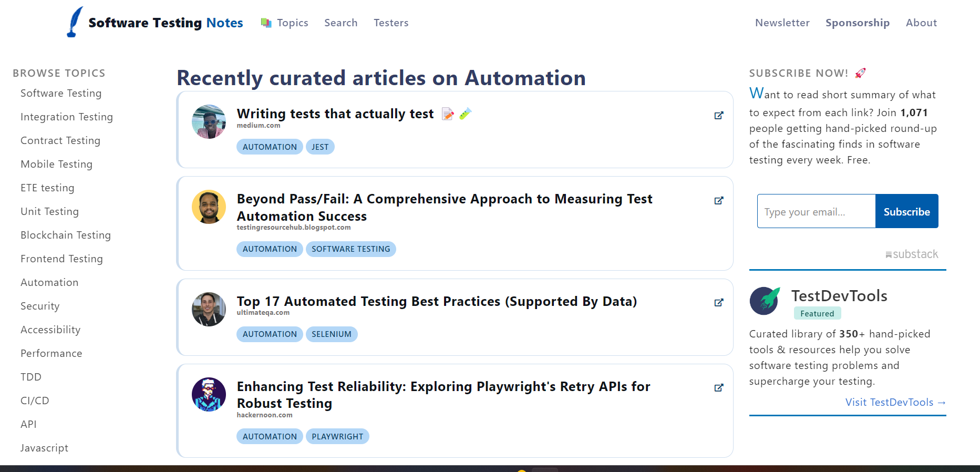The width and height of the screenshot is (980, 472).
Task: Click author avatar of Writing tests article
Action: click(209, 121)
